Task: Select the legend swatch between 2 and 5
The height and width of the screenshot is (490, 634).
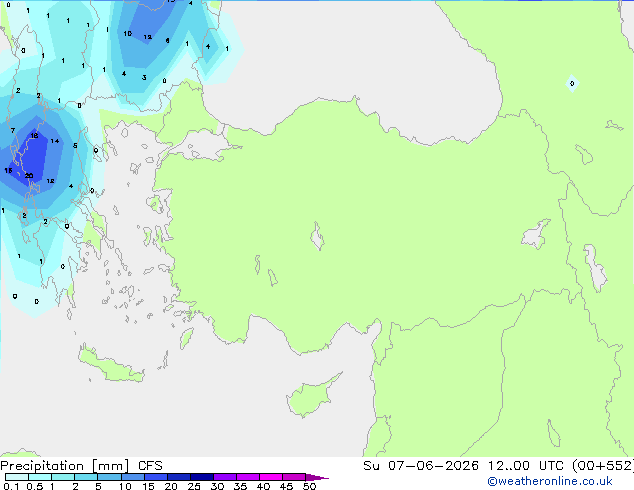Action: point(86,477)
